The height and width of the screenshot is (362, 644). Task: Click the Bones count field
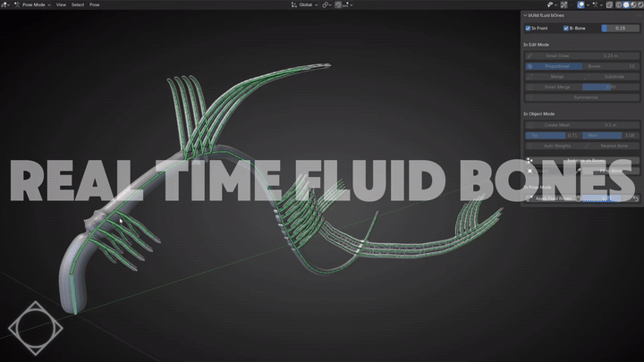tap(611, 66)
